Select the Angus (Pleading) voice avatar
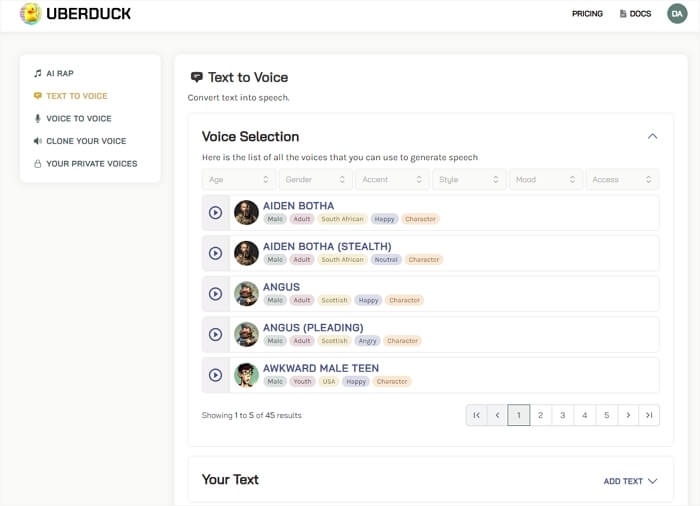This screenshot has height=506, width=700. point(246,334)
